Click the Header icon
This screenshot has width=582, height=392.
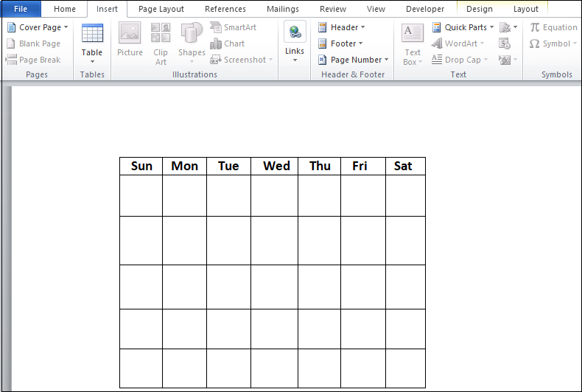(x=323, y=27)
